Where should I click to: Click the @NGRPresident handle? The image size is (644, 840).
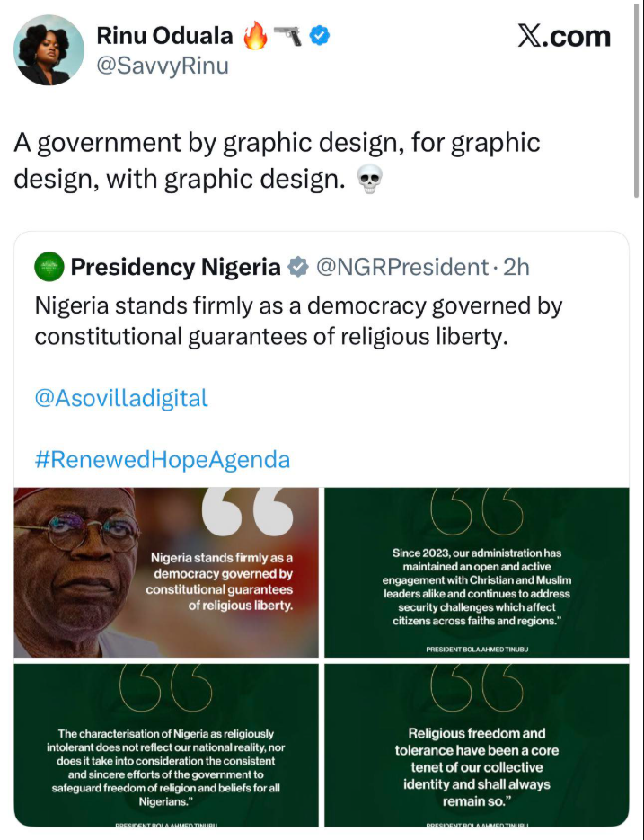click(401, 267)
